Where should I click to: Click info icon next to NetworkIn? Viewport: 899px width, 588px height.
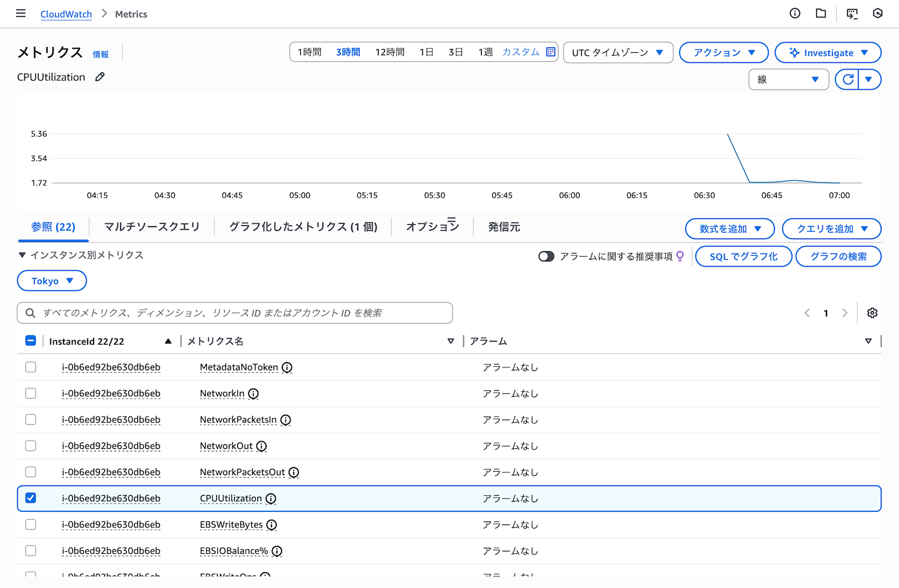pyautogui.click(x=254, y=394)
